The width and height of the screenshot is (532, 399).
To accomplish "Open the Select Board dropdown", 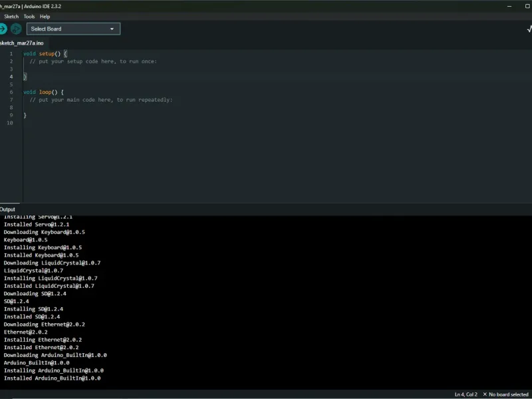I will point(73,29).
